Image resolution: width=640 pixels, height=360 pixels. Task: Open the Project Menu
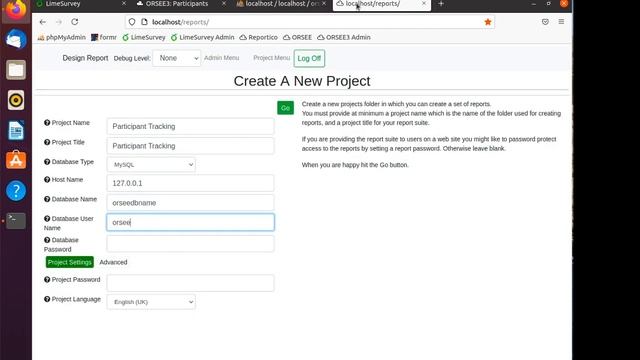pos(271,58)
